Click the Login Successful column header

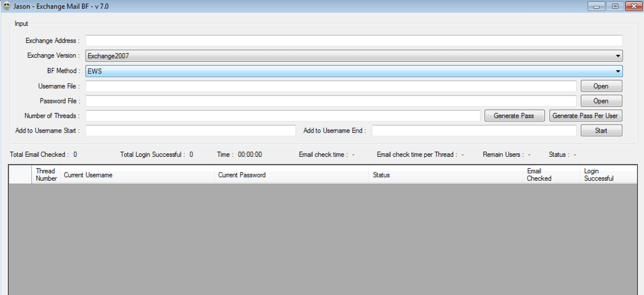tap(607, 175)
